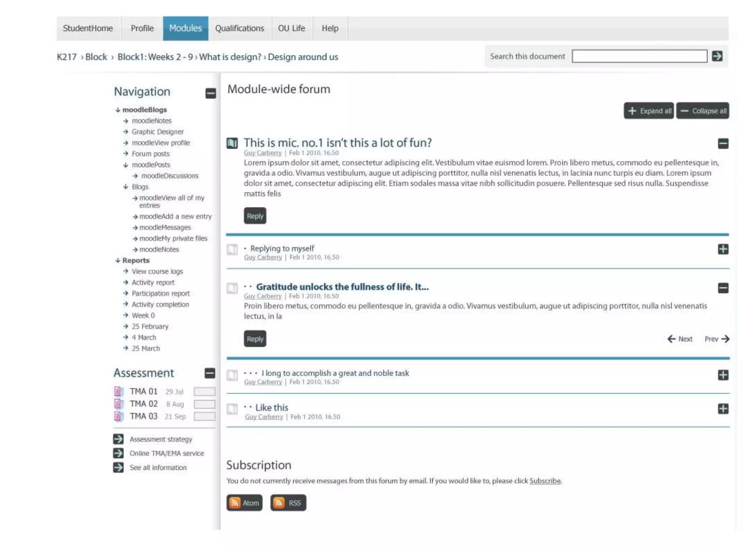
Task: Collapse the Navigation panel
Action: tap(211, 93)
